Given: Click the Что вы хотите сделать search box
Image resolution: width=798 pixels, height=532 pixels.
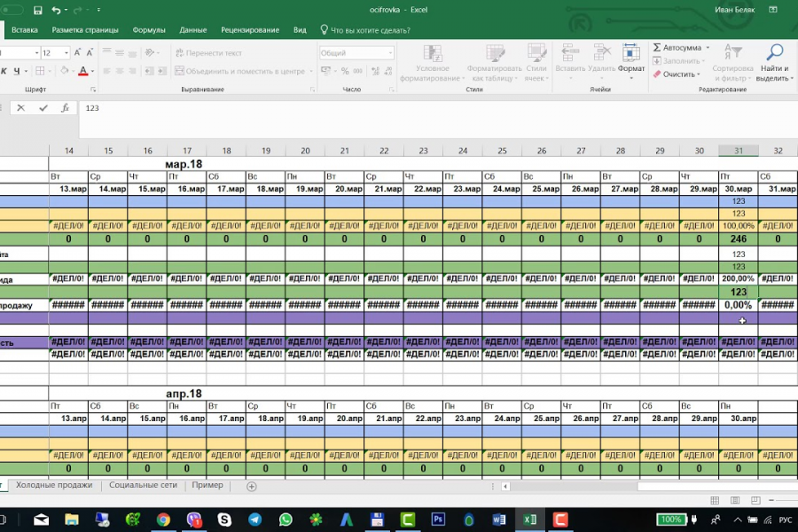Looking at the screenshot, I should [365, 30].
